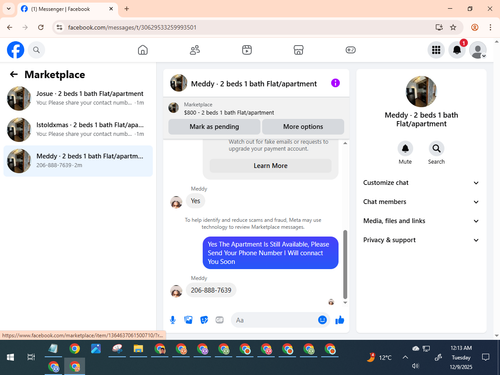500x375 pixels.
Task: Open the account profile avatar menu
Action: pyautogui.click(x=478, y=50)
